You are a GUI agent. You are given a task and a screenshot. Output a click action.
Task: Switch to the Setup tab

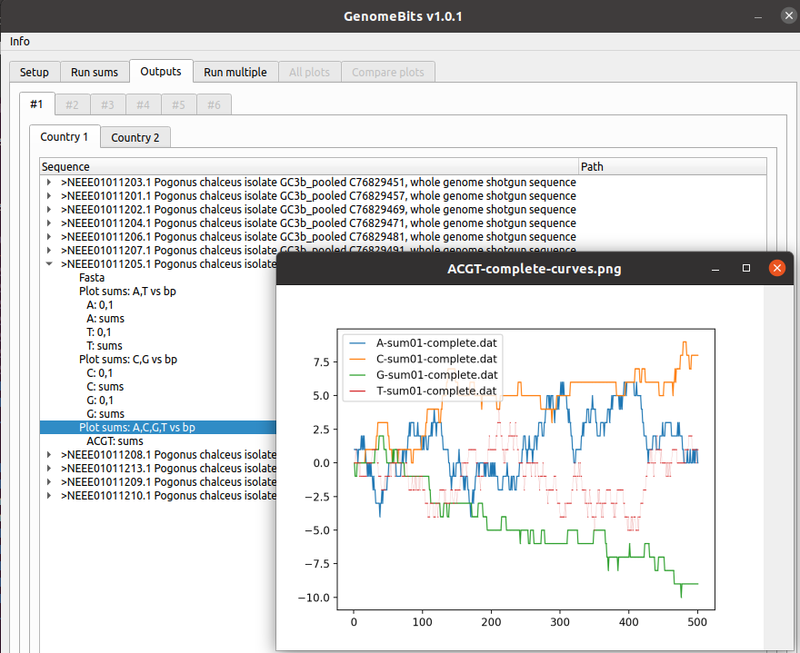tap(34, 72)
